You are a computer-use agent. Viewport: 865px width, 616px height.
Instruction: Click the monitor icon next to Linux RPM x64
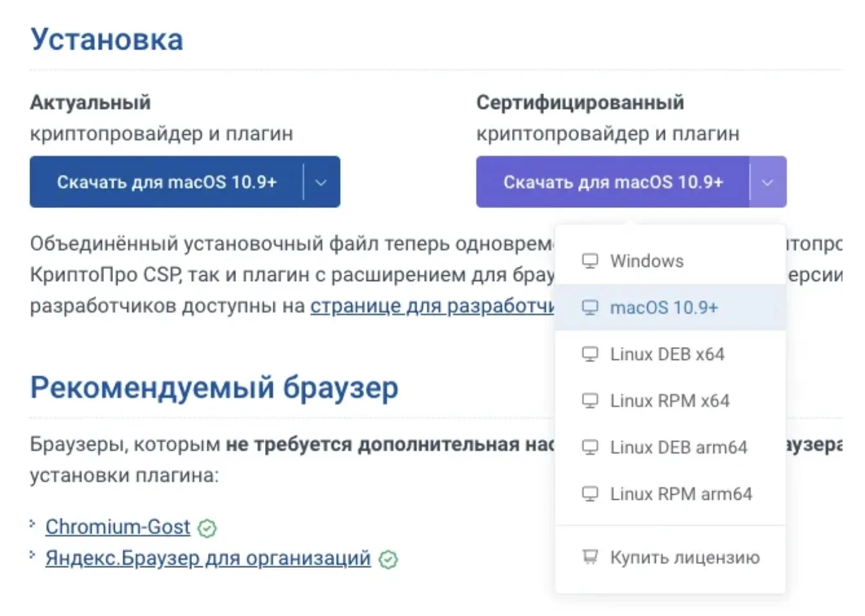click(590, 401)
